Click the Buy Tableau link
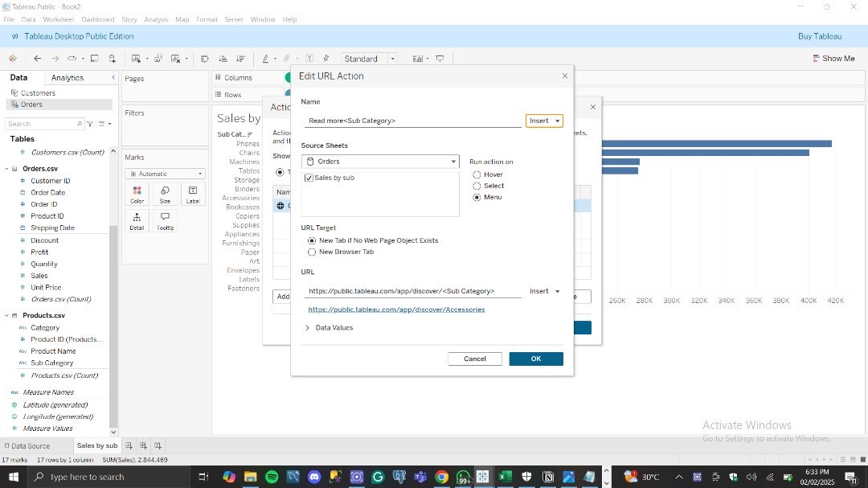This screenshot has height=488, width=868. click(x=820, y=36)
